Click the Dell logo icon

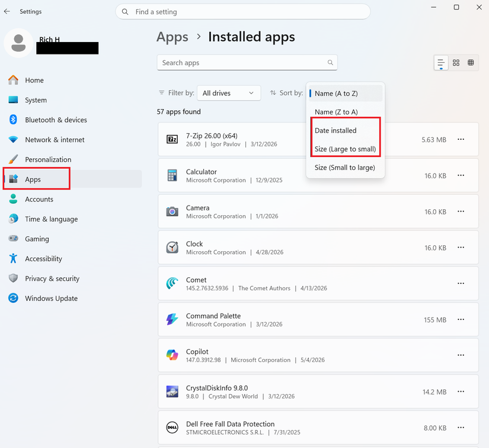tap(172, 427)
